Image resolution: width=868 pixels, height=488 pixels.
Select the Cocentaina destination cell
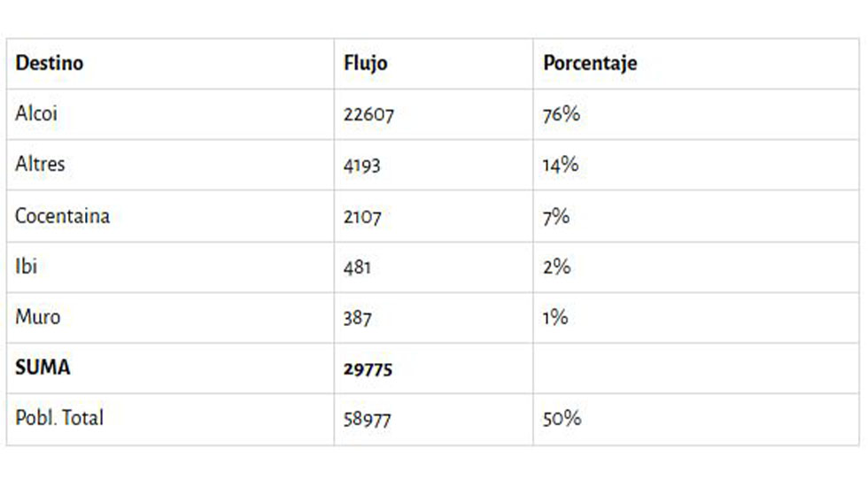tap(62, 216)
